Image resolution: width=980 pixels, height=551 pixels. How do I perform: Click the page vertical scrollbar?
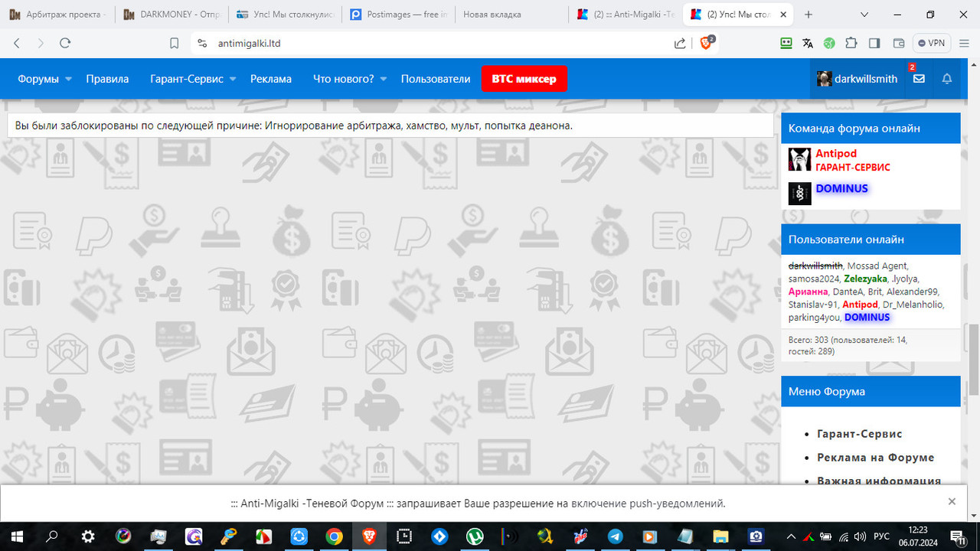point(974,360)
